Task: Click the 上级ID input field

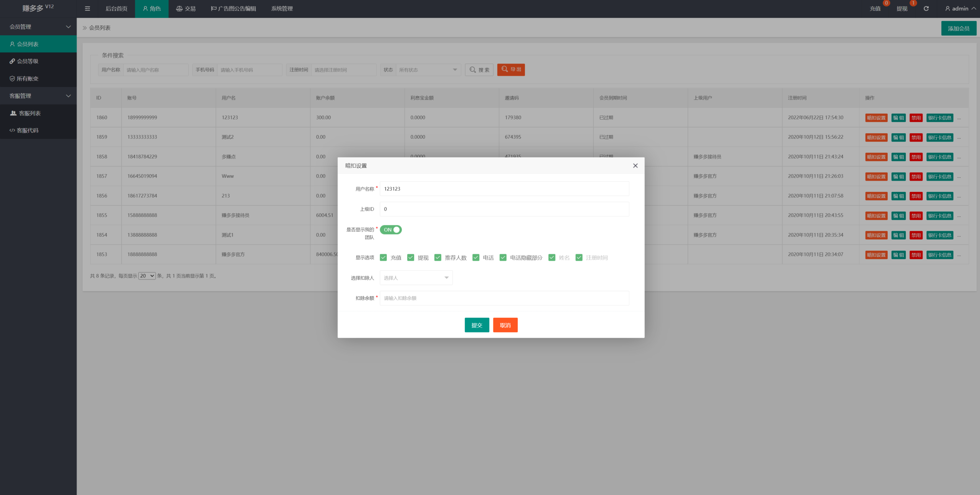Action: 504,209
